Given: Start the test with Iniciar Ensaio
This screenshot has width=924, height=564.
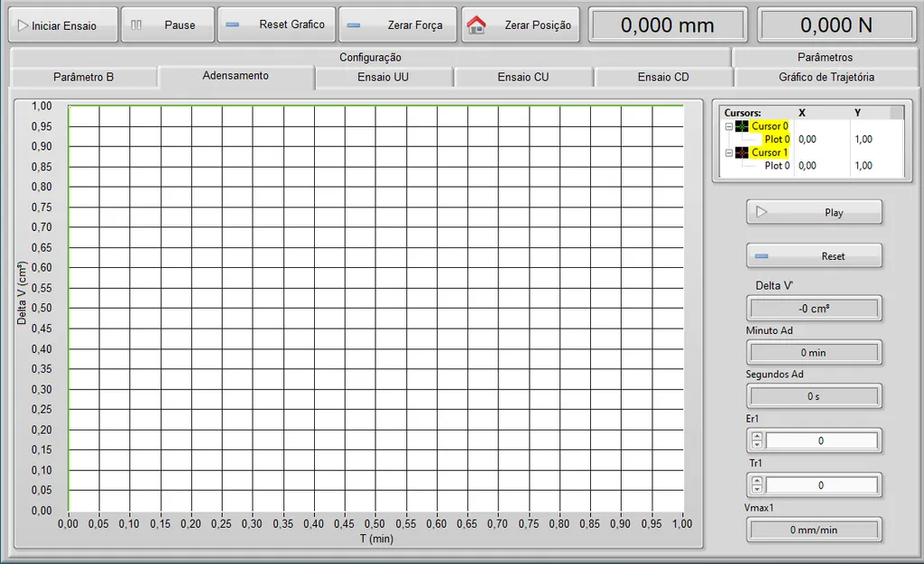Looking at the screenshot, I should (x=63, y=24).
